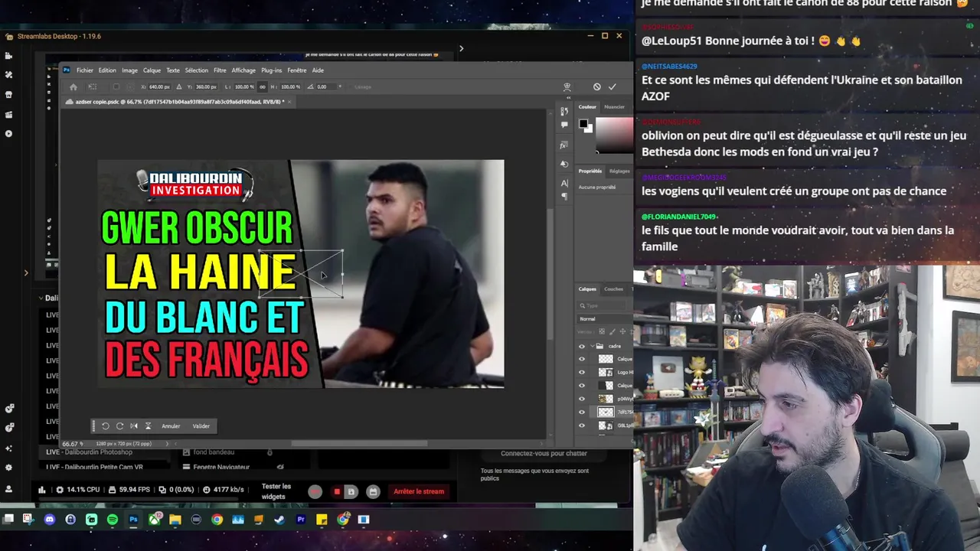Open the Character panel icon
The height and width of the screenshot is (551, 980).
pyautogui.click(x=564, y=183)
